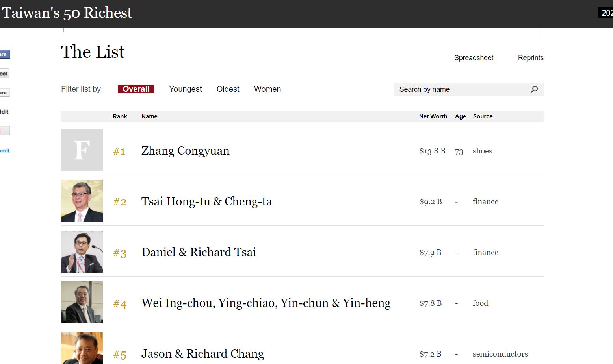This screenshot has width=613, height=364.
Task: Open the photo beside Daniel & Richard Tsai
Action: point(82,251)
